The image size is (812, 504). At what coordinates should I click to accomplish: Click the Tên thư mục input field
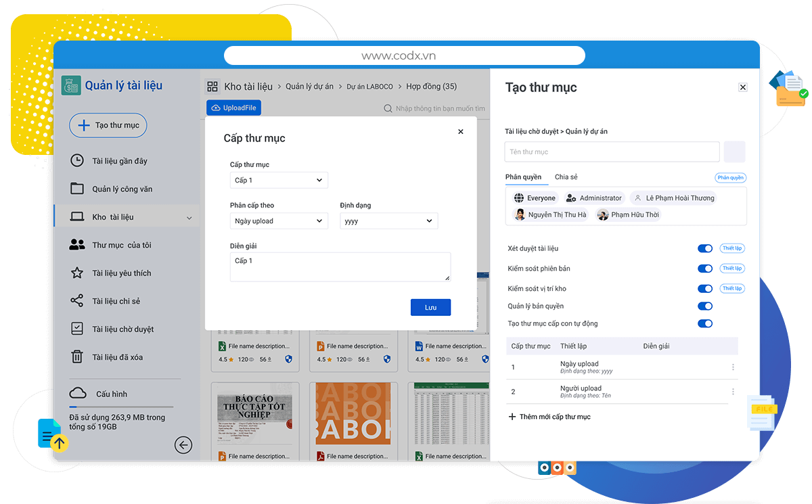pyautogui.click(x=612, y=152)
